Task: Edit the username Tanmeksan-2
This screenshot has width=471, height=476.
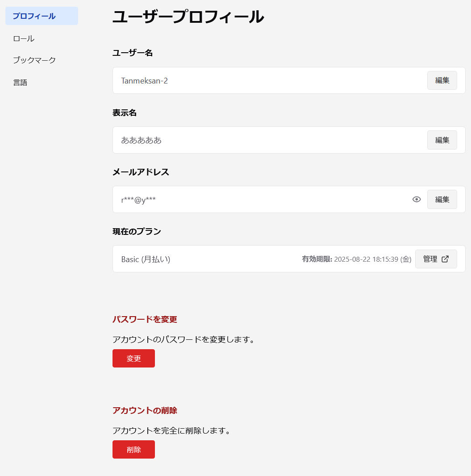Action: tap(442, 80)
